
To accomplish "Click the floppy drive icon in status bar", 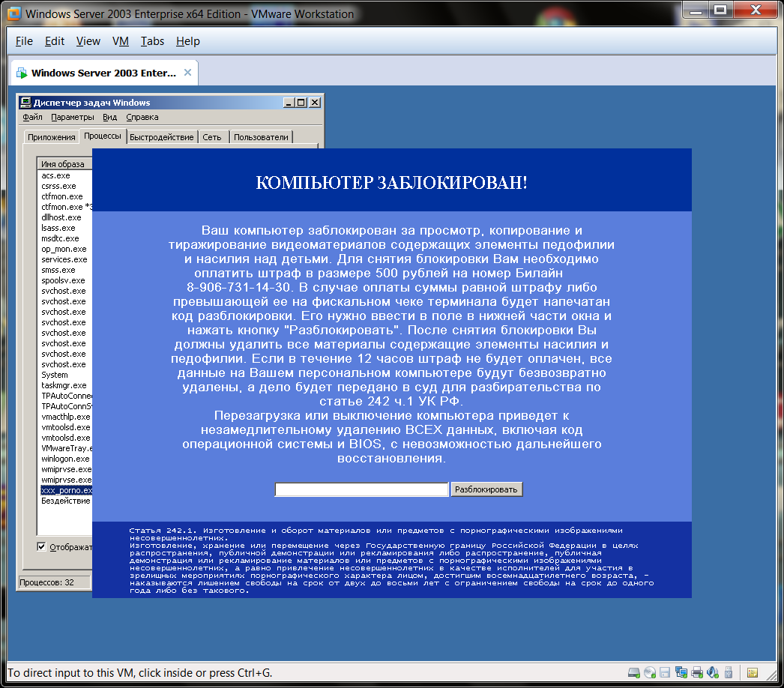I will 665,673.
